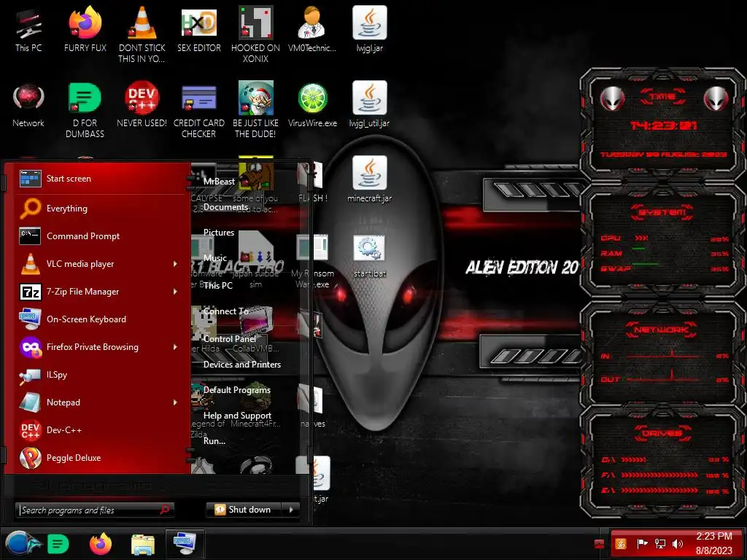Image resolution: width=747 pixels, height=560 pixels.
Task: Open the SEX EDITOR HxD icon
Action: (199, 29)
